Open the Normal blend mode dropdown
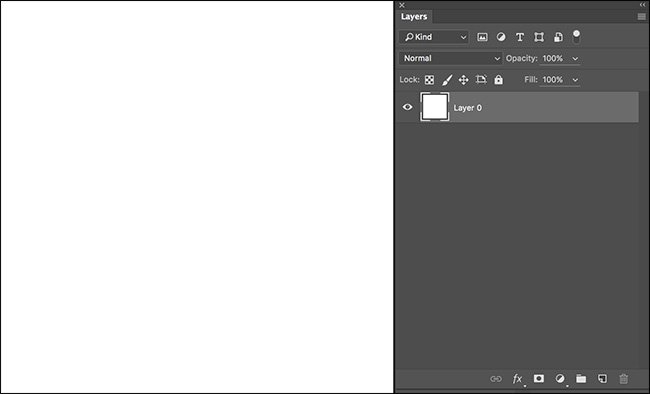 [451, 58]
